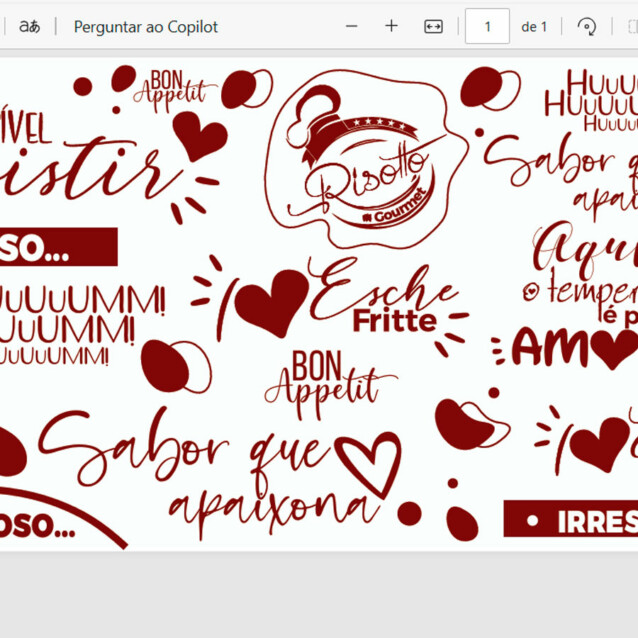Zoom in with the plus icon

pos(391,27)
